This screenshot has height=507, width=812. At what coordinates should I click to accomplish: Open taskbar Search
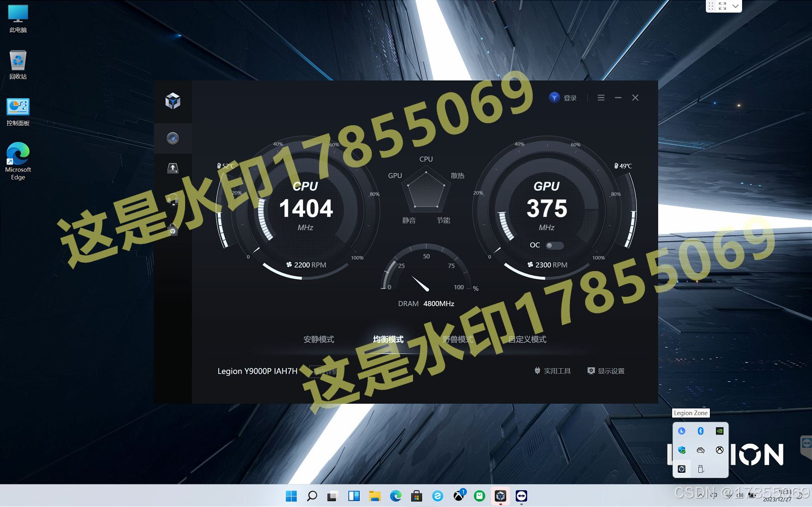coord(312,496)
